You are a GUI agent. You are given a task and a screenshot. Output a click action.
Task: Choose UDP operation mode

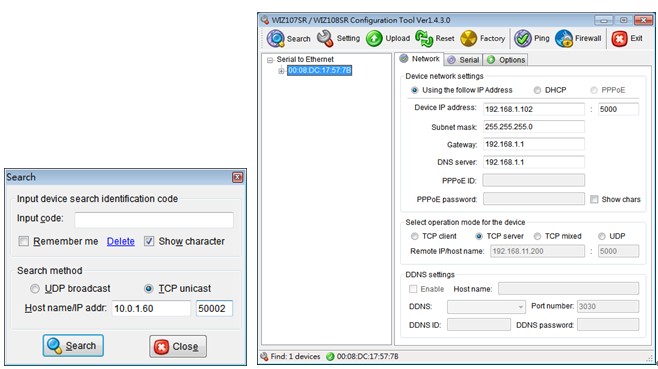[602, 236]
